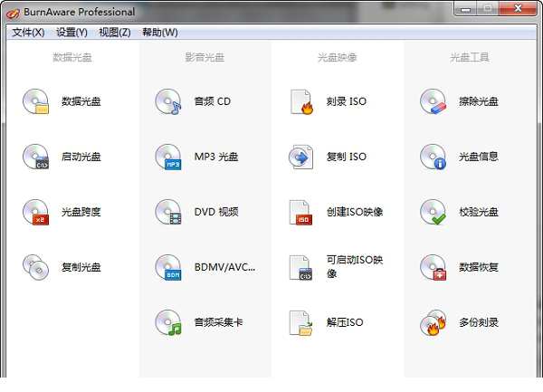Click the 复制 ISO arrow icon

(x=301, y=157)
